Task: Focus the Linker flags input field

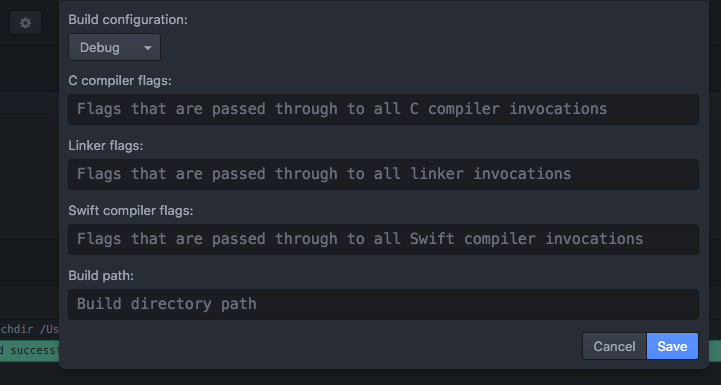Action: click(x=383, y=174)
